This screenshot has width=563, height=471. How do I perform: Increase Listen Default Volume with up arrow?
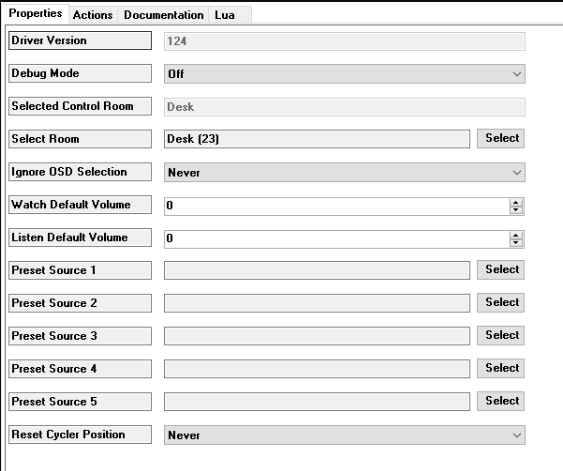coord(516,236)
